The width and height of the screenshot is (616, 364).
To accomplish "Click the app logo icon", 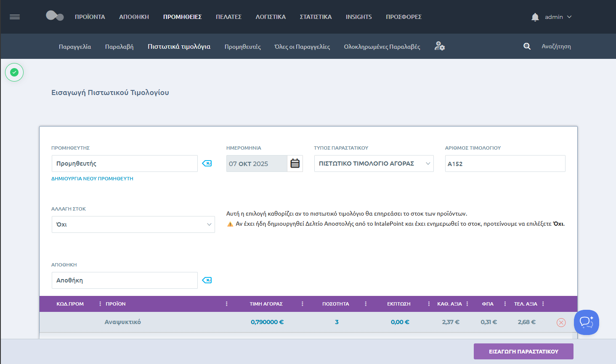I will pyautogui.click(x=55, y=16).
